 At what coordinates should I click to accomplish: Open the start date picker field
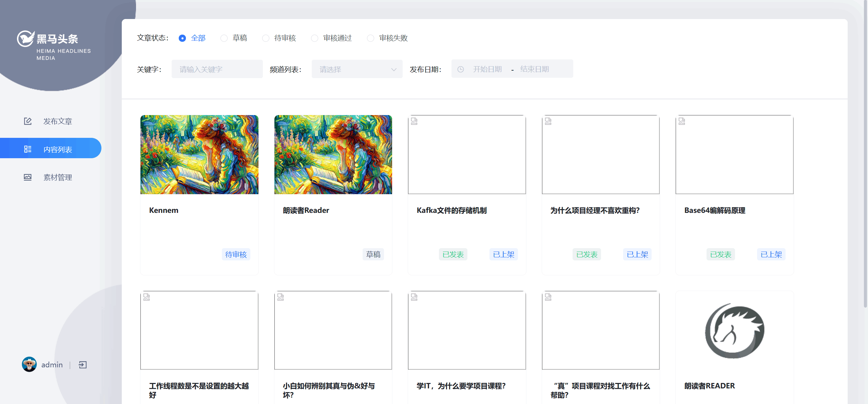tap(487, 69)
